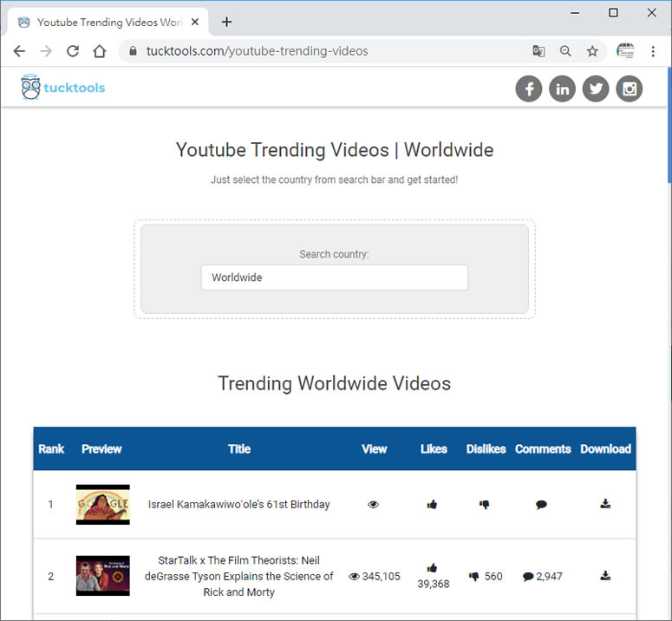Download the StarTalk Rick and Morty video
Viewport: 672px width, 621px height.
(x=605, y=576)
